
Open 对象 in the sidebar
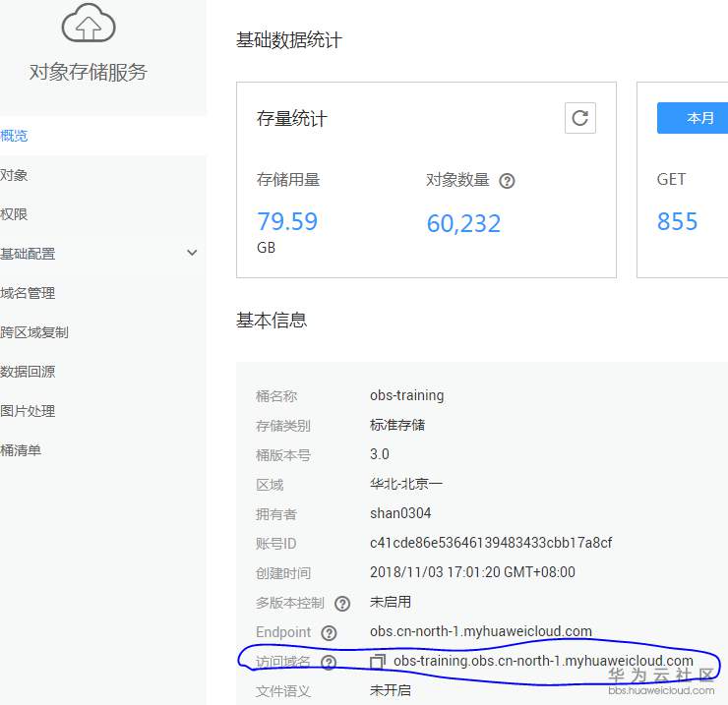14,175
